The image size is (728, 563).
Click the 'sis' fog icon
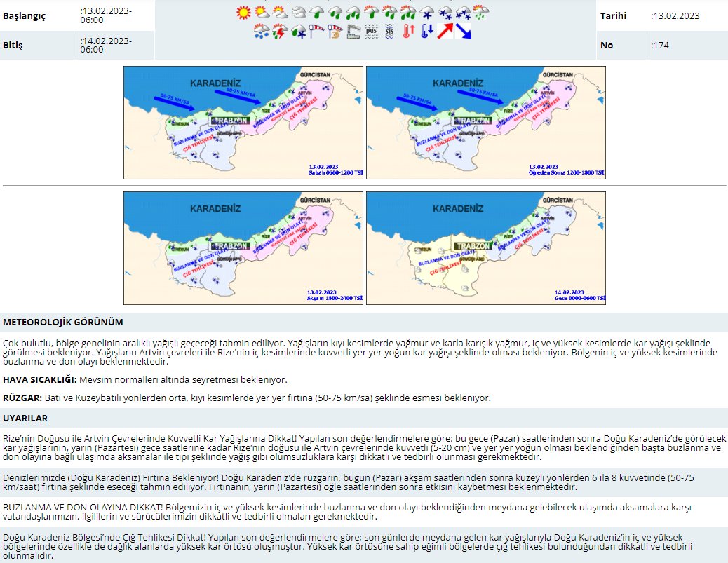[390, 31]
